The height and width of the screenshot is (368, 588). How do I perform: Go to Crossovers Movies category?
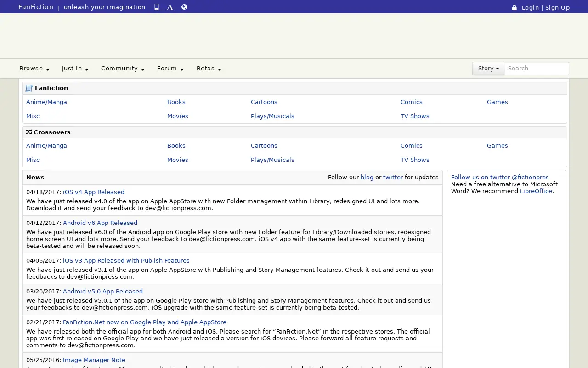coord(178,160)
